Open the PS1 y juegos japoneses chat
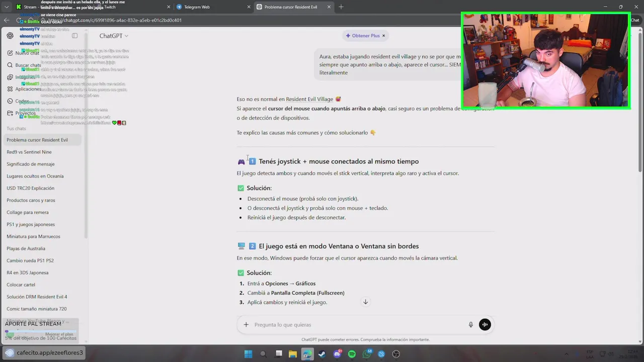 tap(31, 224)
